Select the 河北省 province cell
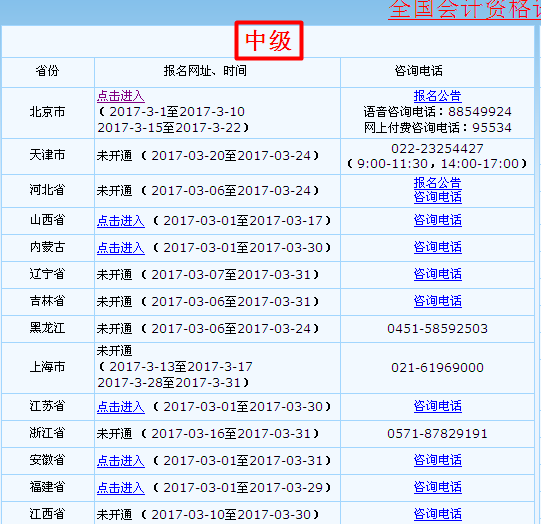Screen dimensions: 541x524 click(x=47, y=190)
